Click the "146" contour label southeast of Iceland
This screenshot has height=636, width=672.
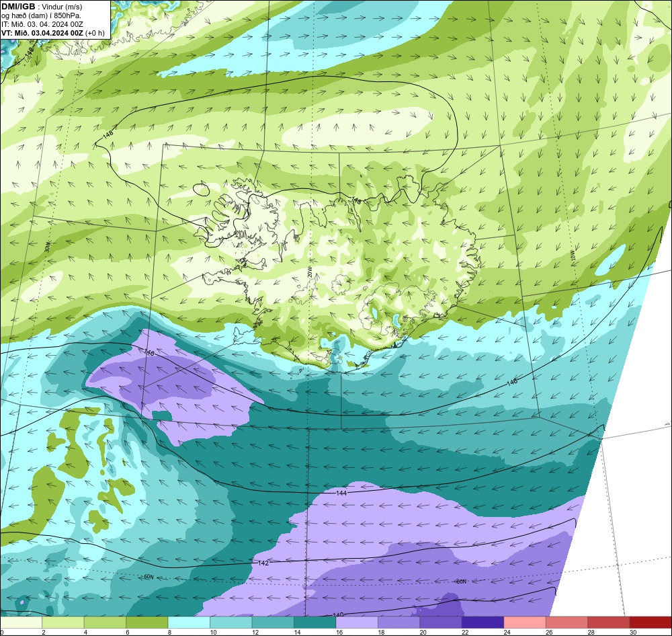[511, 382]
